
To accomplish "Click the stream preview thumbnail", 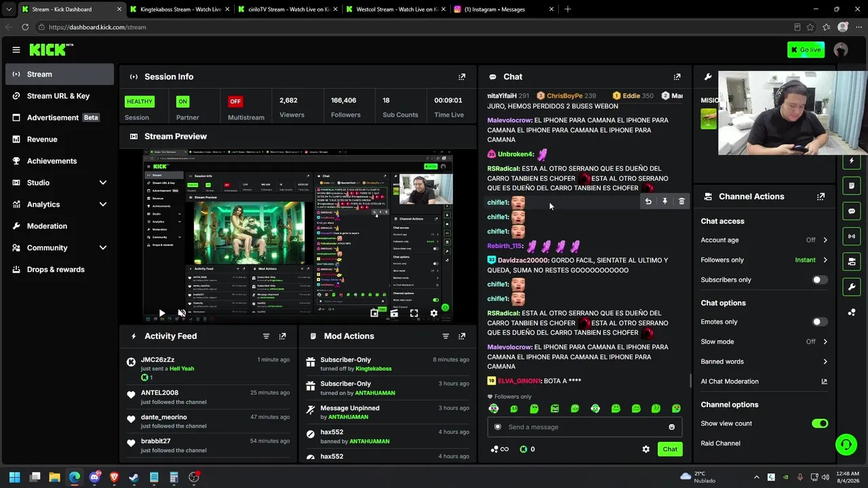I will (x=298, y=237).
